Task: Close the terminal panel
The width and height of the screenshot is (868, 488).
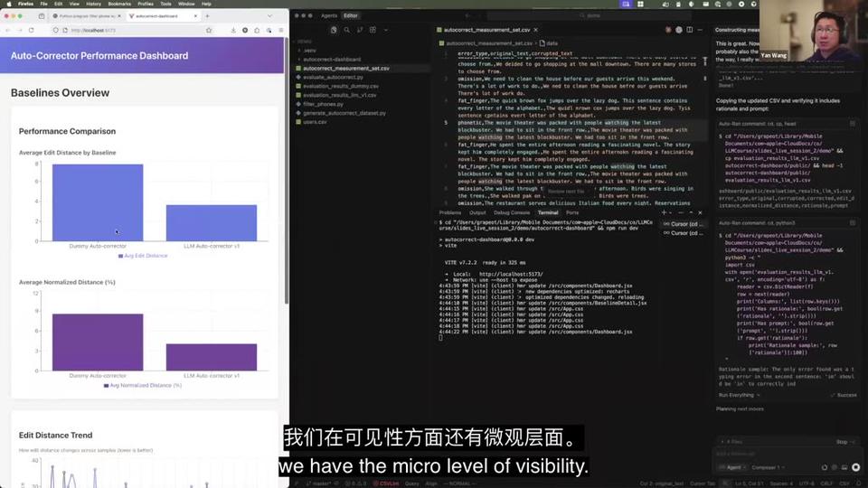Action: click(700, 212)
